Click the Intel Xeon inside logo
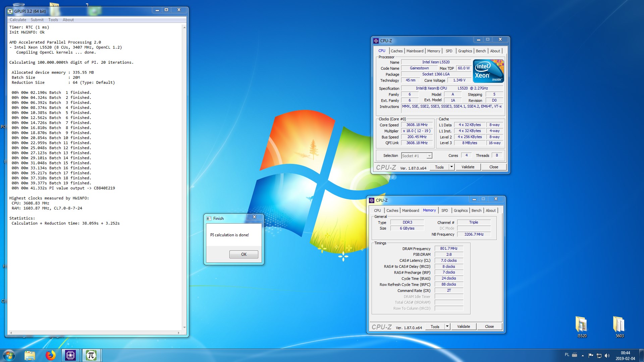Screen dimensions: 644x362 point(488,71)
